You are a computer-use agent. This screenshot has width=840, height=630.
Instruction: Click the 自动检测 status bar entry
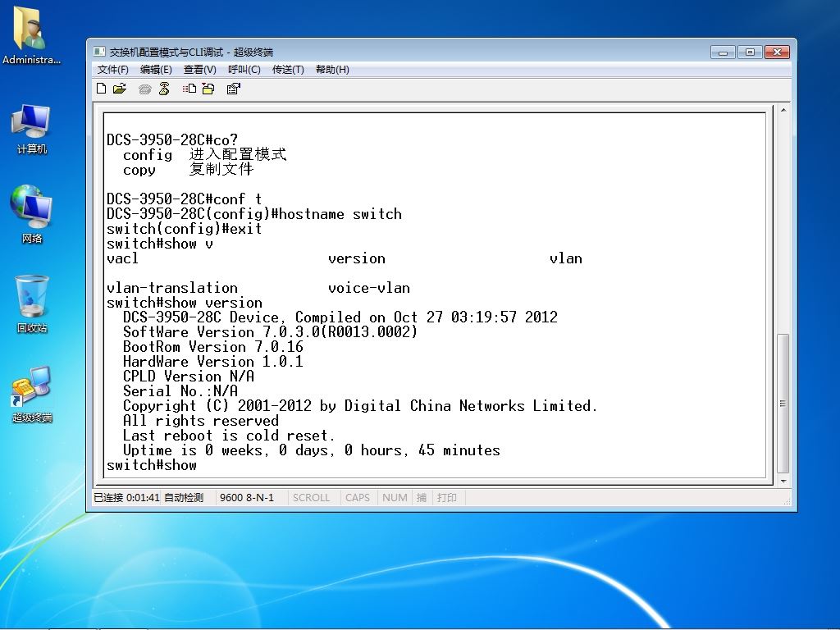184,498
